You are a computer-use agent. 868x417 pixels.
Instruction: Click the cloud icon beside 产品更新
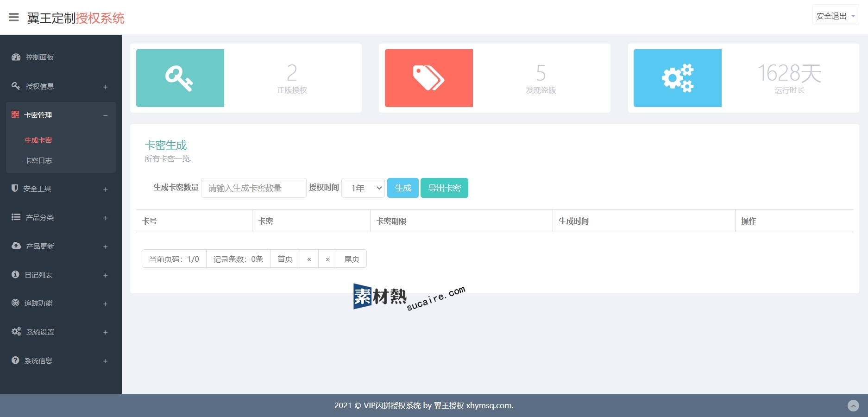[x=16, y=246]
